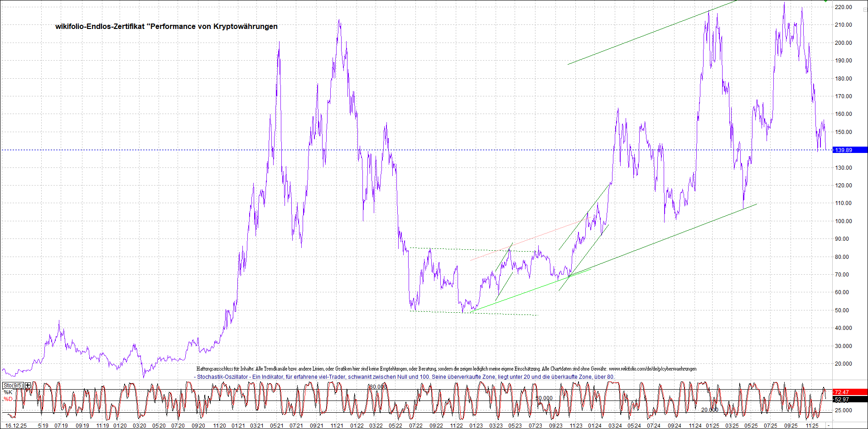Click the 16.12.25 date on time axis

point(16,425)
